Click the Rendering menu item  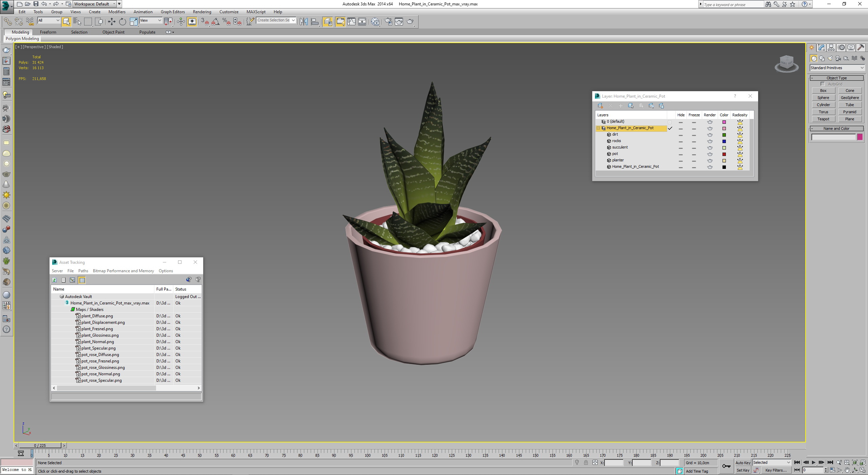point(202,12)
